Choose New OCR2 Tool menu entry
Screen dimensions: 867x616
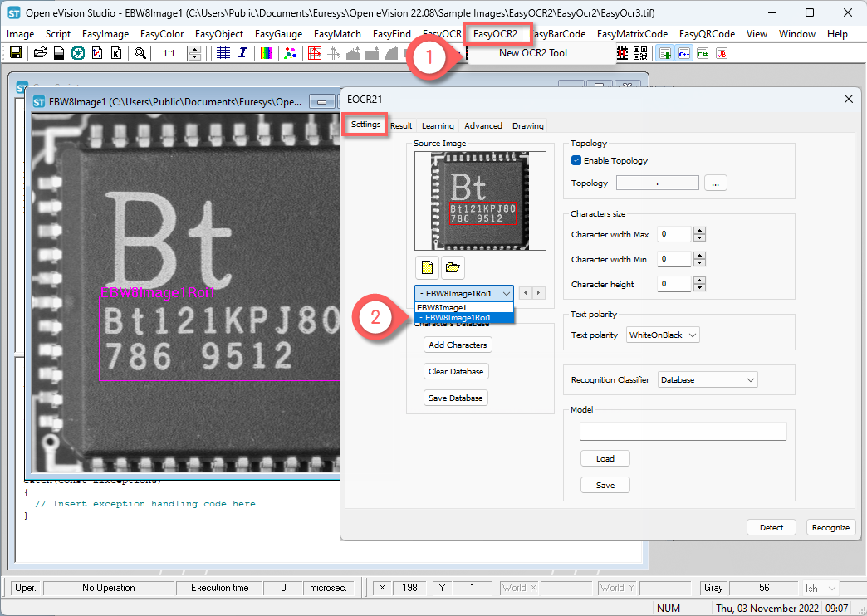[x=533, y=53]
